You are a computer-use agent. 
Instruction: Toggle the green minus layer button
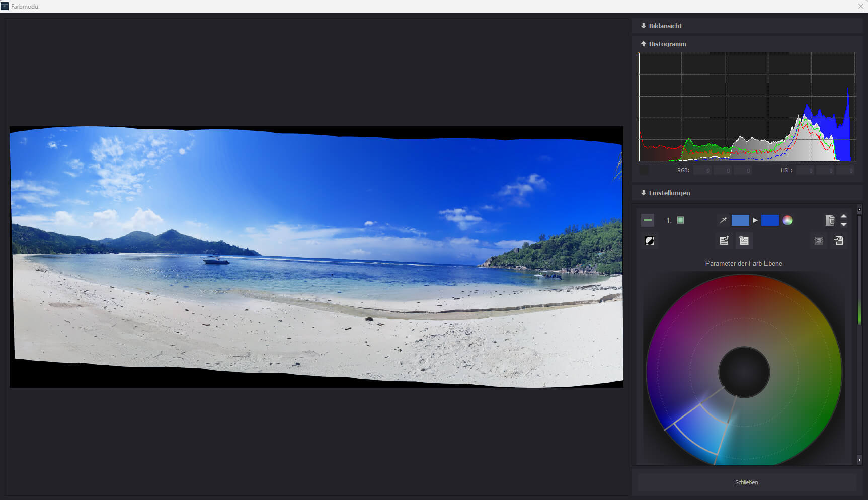648,220
